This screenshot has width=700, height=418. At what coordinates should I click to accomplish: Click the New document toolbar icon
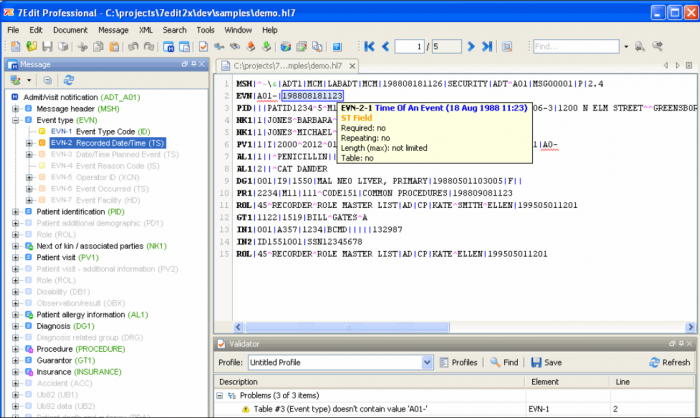pos(16,46)
